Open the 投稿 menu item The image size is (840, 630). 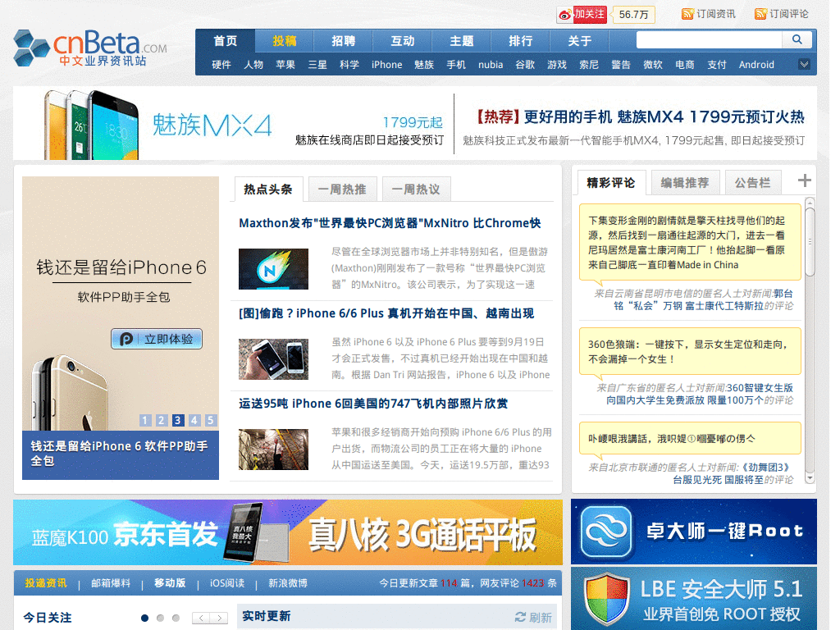[x=285, y=41]
